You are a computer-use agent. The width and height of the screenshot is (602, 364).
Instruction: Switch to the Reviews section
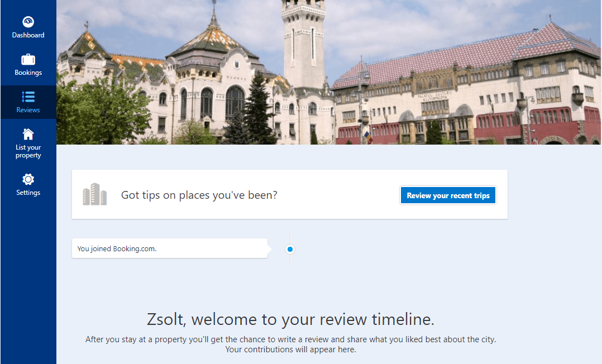pyautogui.click(x=28, y=102)
